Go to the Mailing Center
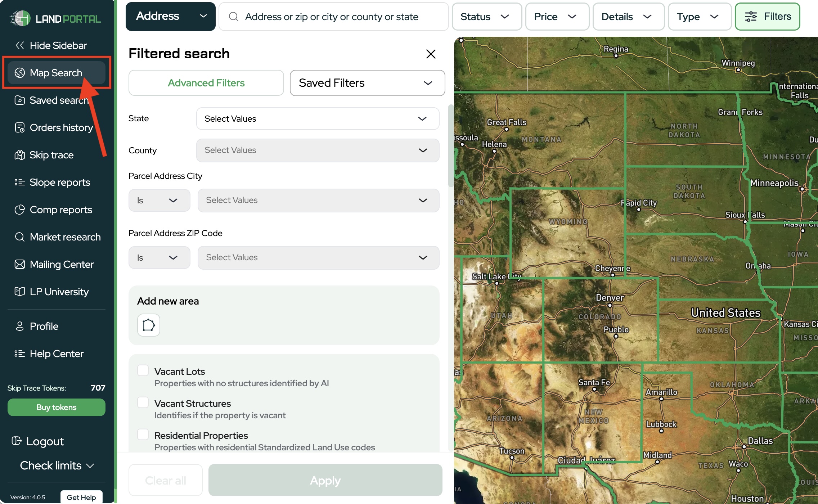818x504 pixels. pos(62,265)
